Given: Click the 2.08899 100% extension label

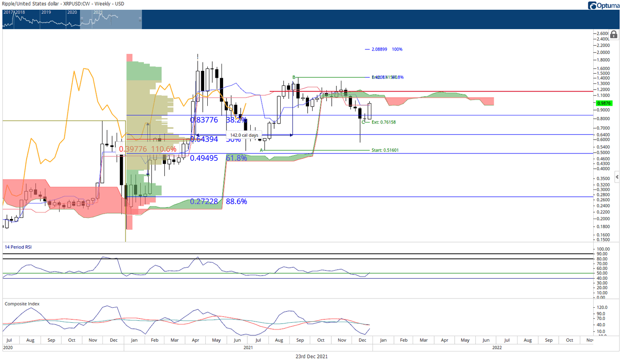Looking at the screenshot, I should pyautogui.click(x=387, y=49).
